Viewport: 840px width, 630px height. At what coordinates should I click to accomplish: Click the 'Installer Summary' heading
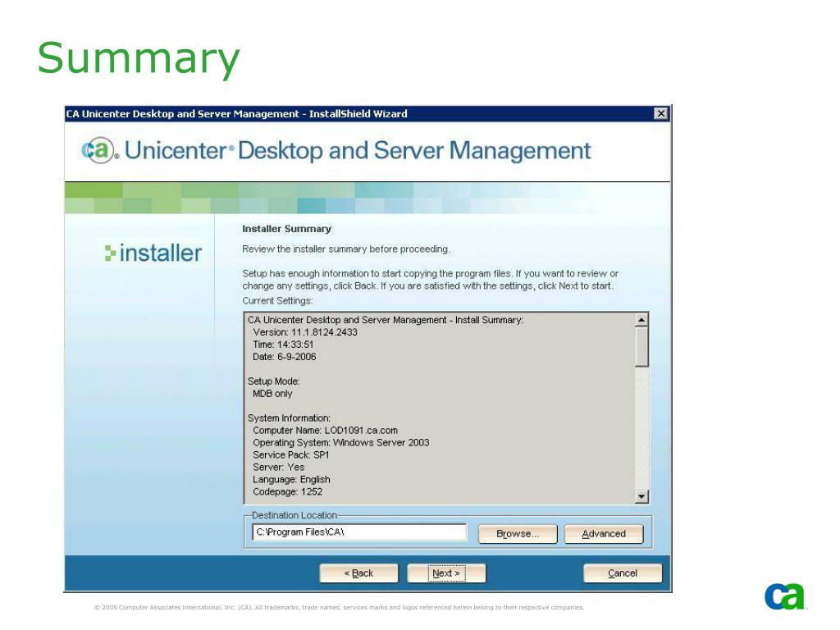coord(286,229)
